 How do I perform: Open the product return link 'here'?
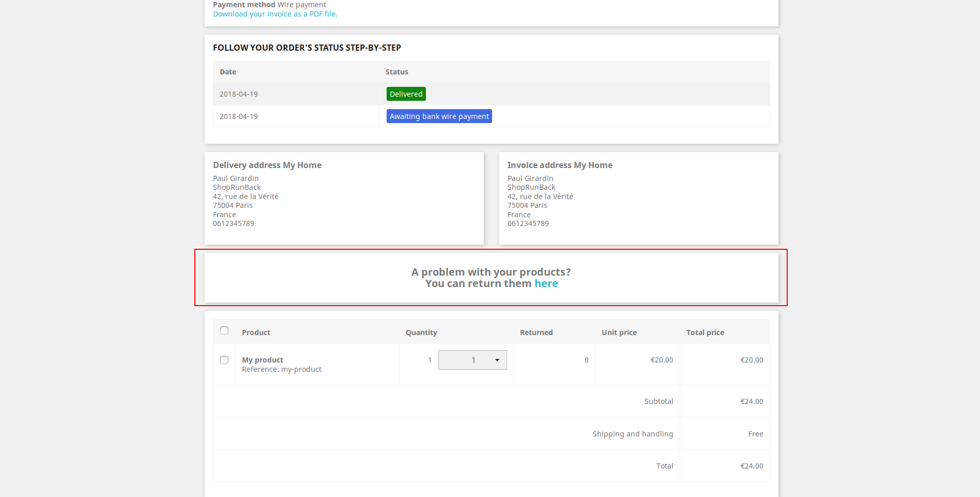tap(546, 283)
